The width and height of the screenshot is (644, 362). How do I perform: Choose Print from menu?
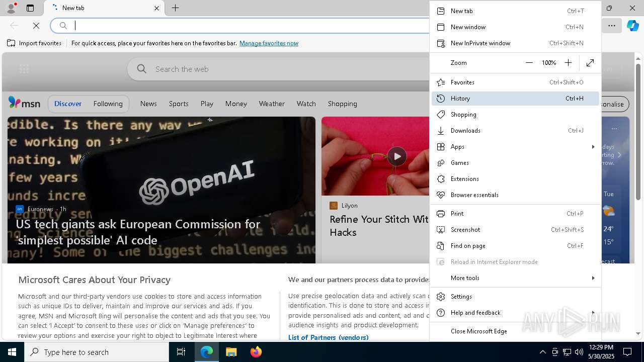coord(515,214)
